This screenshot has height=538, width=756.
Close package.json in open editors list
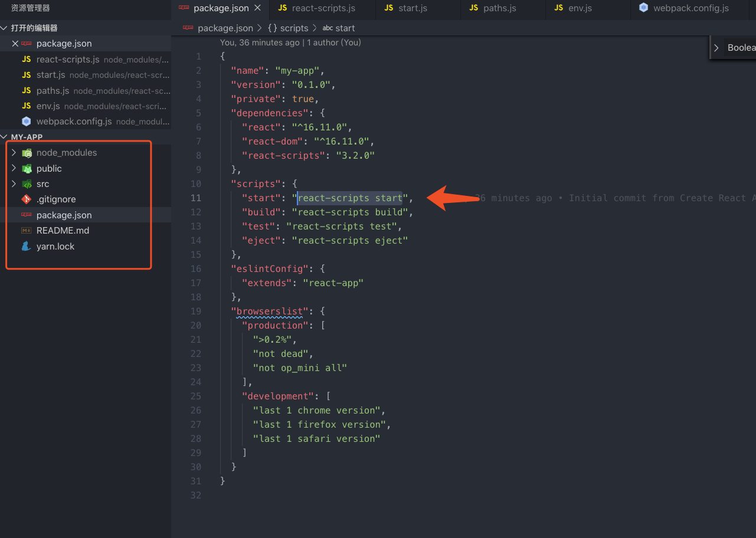pyautogui.click(x=15, y=44)
